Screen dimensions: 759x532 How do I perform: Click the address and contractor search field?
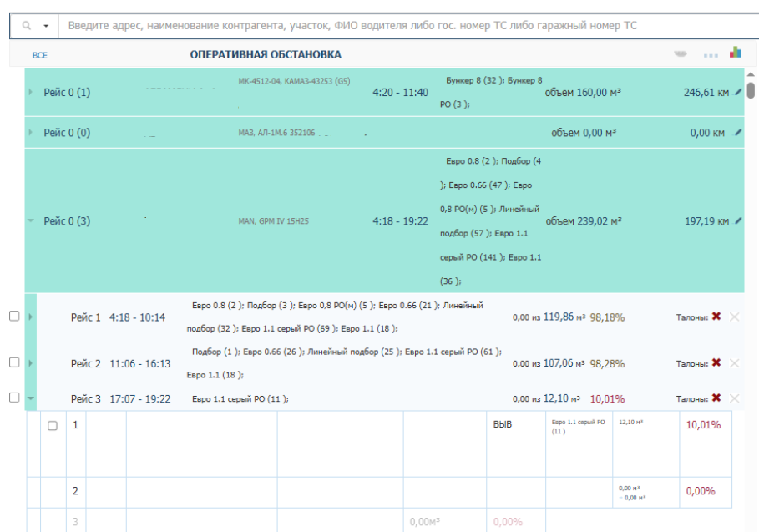click(x=401, y=26)
